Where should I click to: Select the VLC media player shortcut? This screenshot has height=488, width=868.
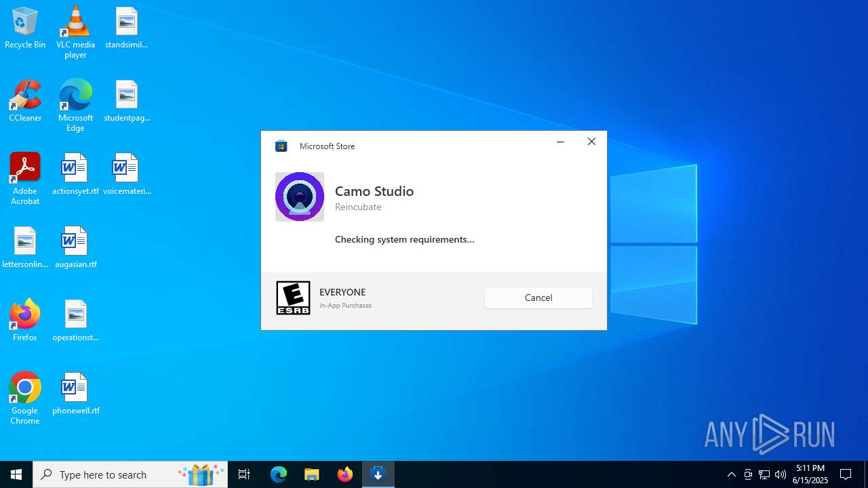75,33
